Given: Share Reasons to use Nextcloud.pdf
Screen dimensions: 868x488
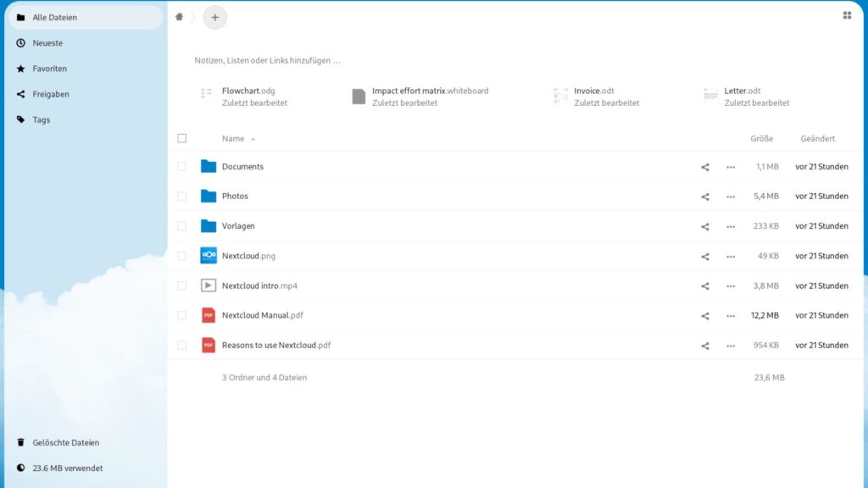Looking at the screenshot, I should click(704, 346).
